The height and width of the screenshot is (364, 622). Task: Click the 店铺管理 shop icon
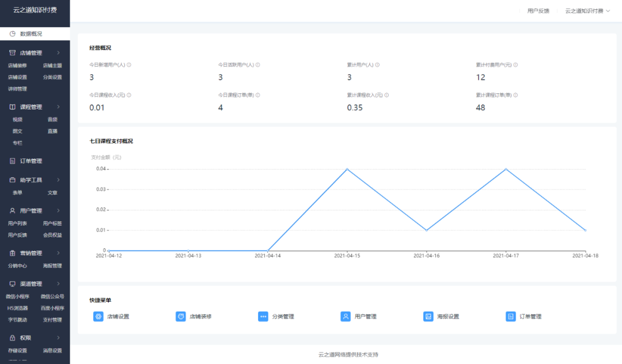tap(12, 53)
